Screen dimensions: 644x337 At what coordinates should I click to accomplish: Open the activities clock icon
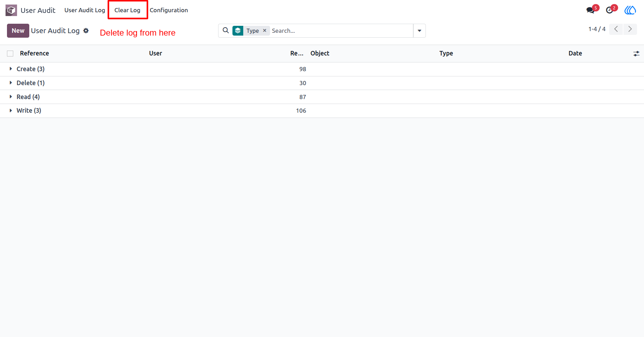609,10
